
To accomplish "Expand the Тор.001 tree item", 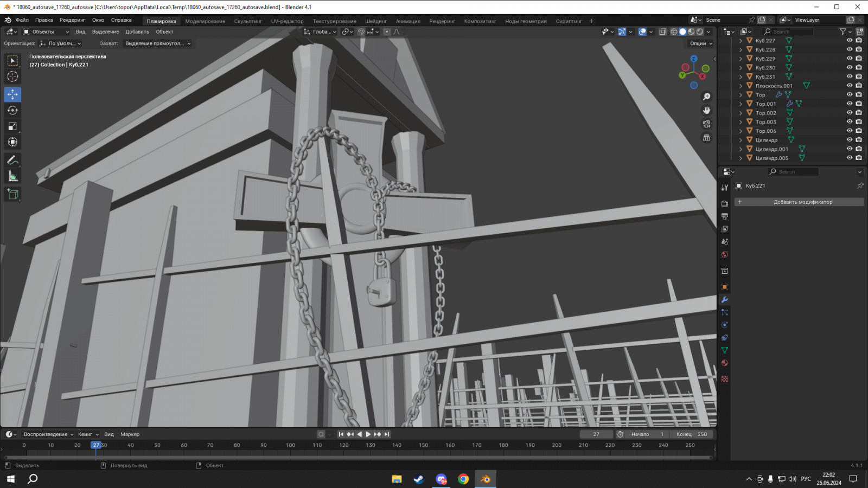I will [x=741, y=104].
